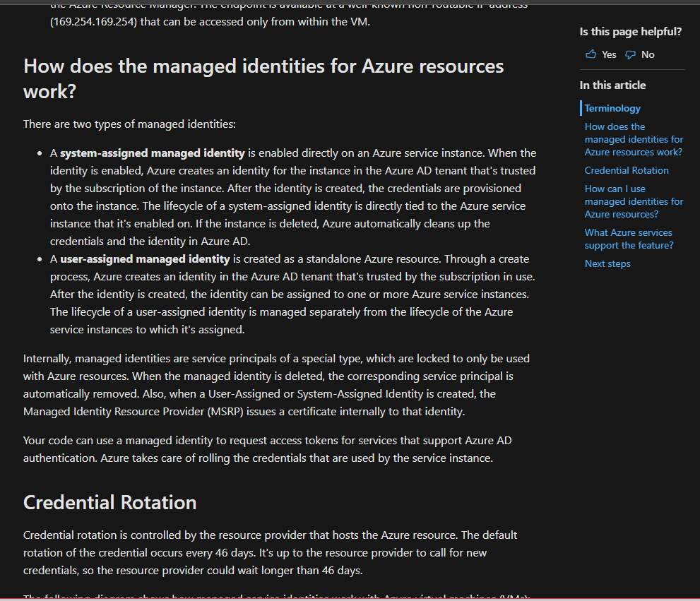
Task: Click text 'rotation of the credential occurs every 46 days'
Action: 140,553
